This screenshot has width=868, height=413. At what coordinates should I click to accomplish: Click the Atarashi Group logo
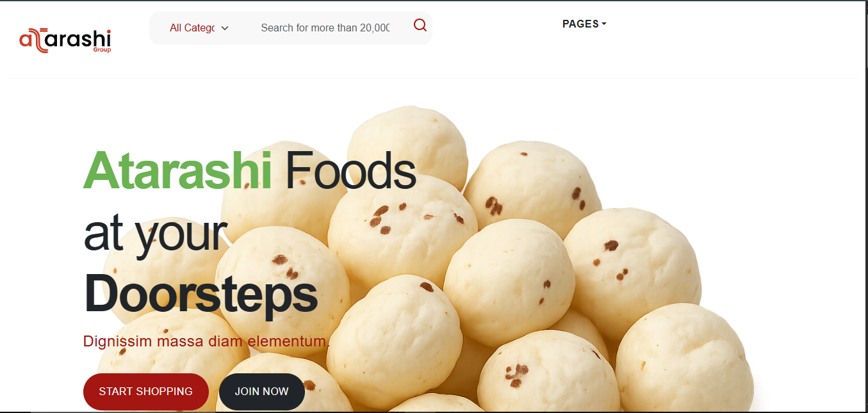[65, 40]
